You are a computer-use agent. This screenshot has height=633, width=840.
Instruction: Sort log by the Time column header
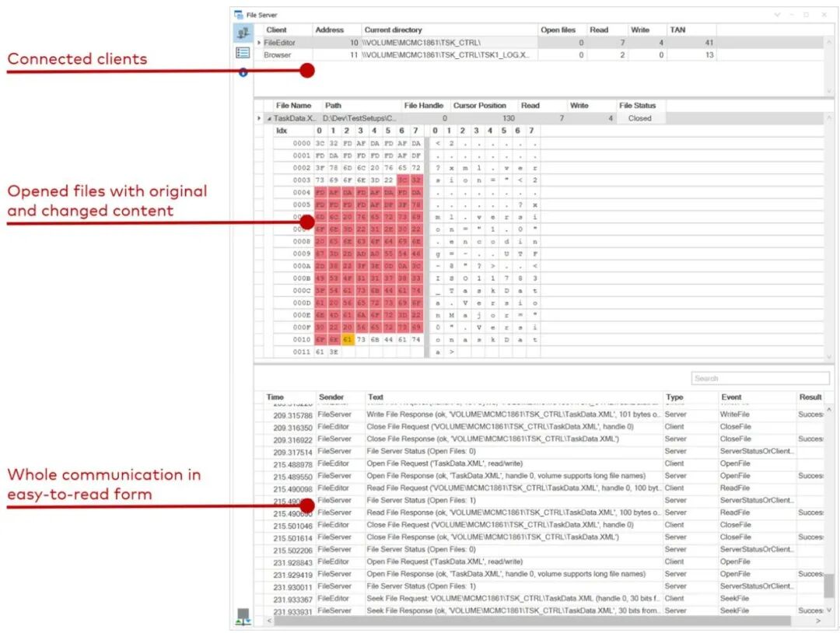pos(275,397)
